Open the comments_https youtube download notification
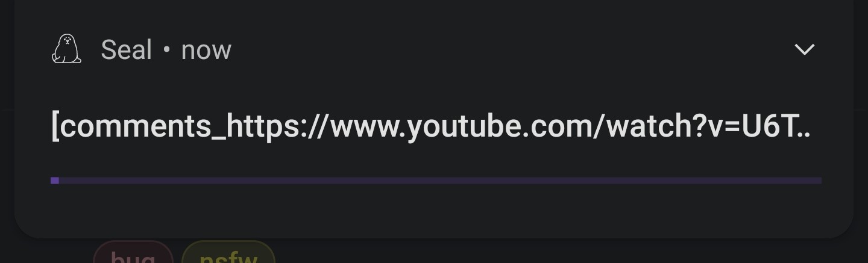 pos(433,126)
